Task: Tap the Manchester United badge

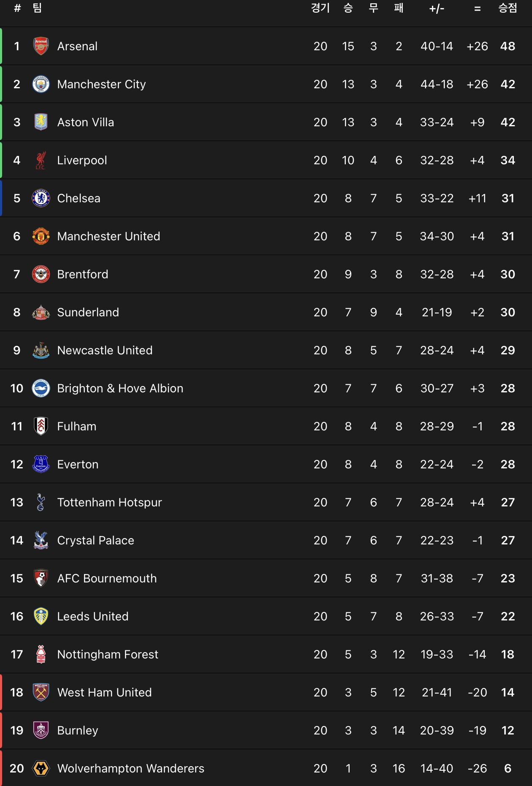Action: coord(41,236)
